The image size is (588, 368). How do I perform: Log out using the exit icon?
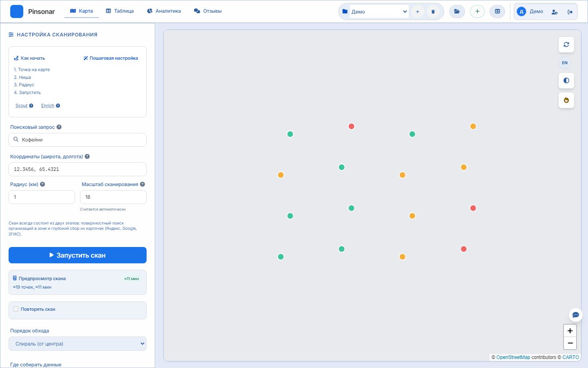pos(570,12)
